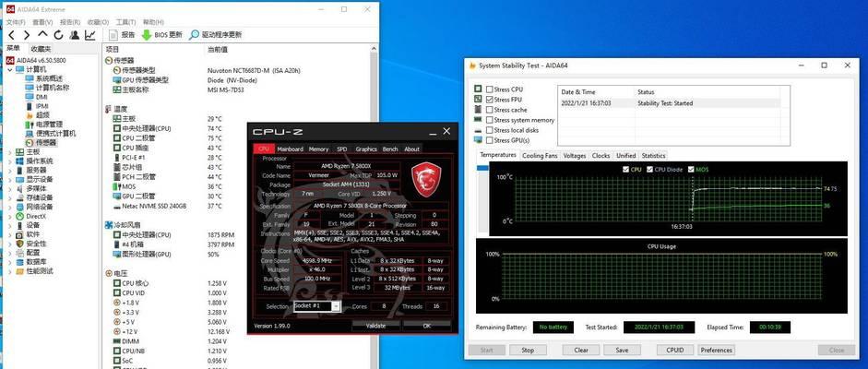Screen dimensions: 868x369
Task: Open the Mainboard tab in CPU-Z
Action: click(x=290, y=149)
